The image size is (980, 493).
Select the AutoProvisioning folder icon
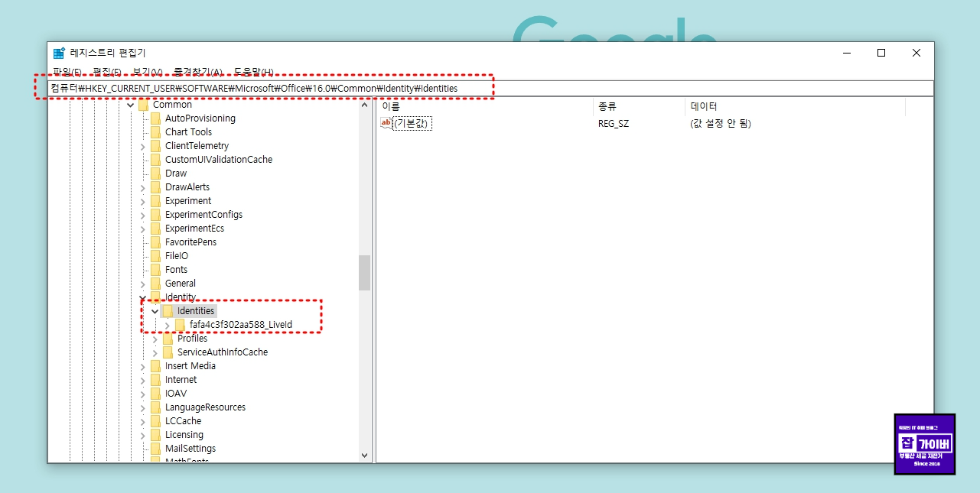155,118
